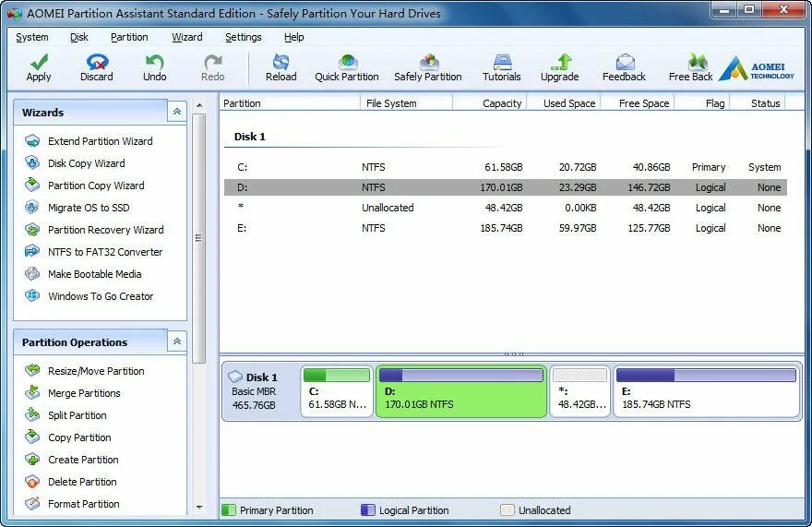Image resolution: width=812 pixels, height=527 pixels.
Task: Select the D: partition row
Action: click(x=506, y=187)
